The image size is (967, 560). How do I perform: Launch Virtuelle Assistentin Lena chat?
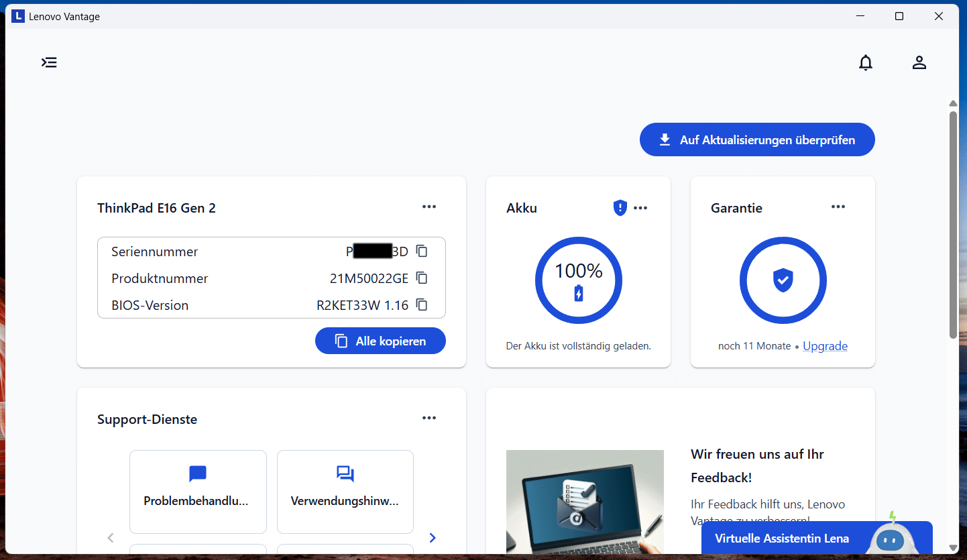click(x=782, y=539)
